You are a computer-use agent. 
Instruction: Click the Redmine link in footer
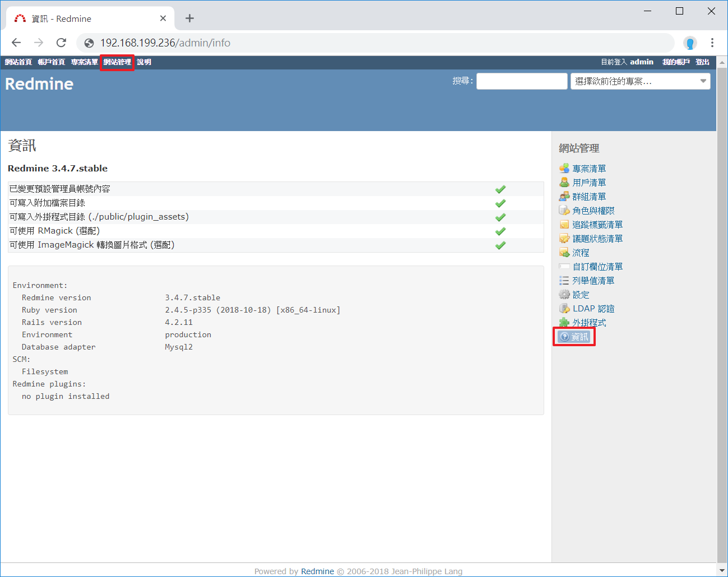317,571
